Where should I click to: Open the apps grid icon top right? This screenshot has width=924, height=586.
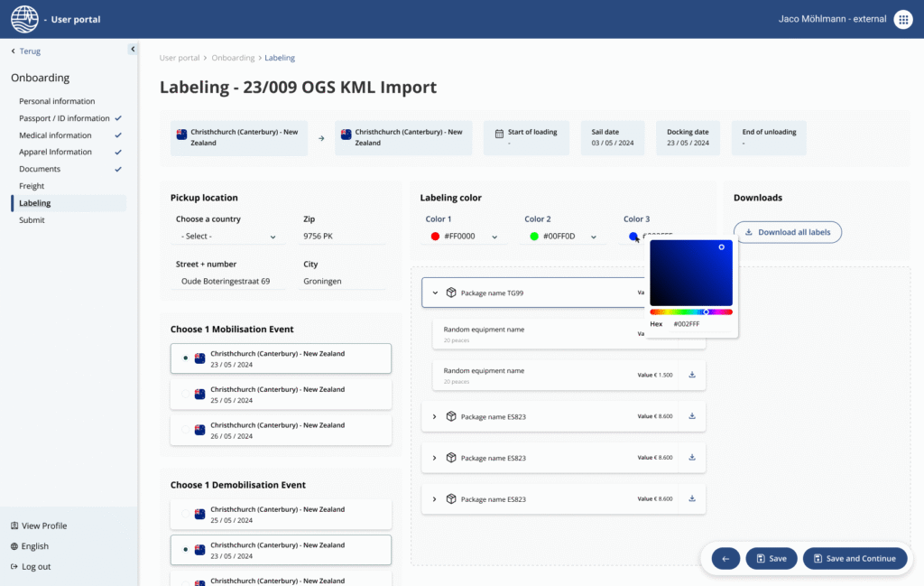click(902, 19)
